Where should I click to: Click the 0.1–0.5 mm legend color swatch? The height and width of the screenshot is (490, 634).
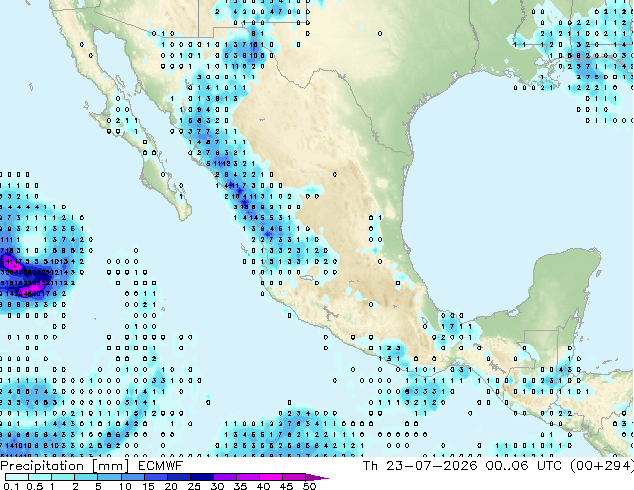click(x=17, y=477)
